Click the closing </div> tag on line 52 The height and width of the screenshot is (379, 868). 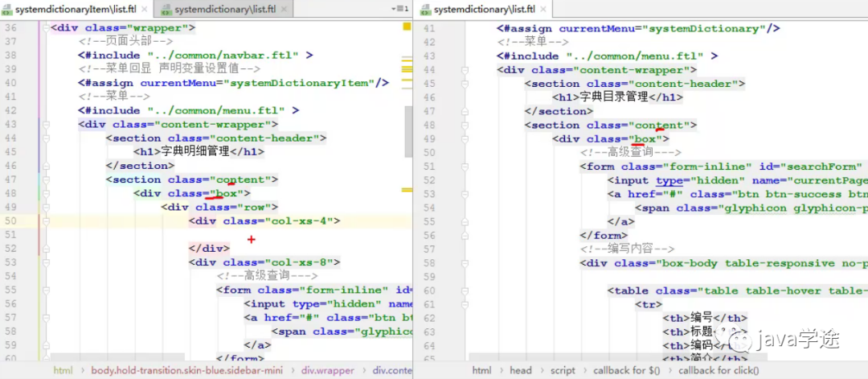[209, 248]
